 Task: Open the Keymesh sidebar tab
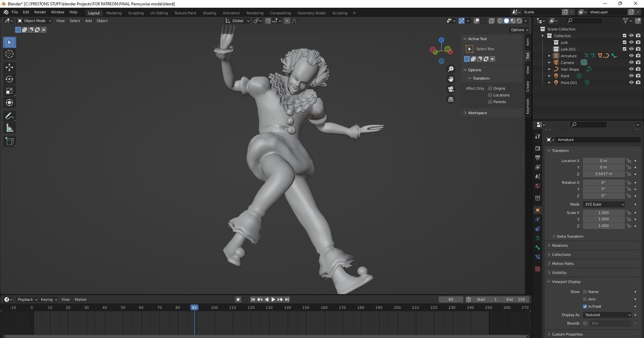tap(528, 106)
